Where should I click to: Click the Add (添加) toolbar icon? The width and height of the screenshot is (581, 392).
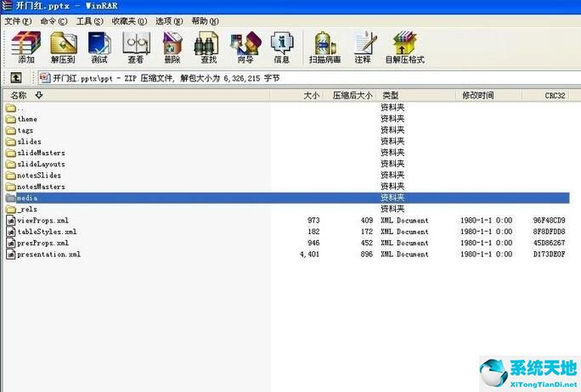point(25,48)
